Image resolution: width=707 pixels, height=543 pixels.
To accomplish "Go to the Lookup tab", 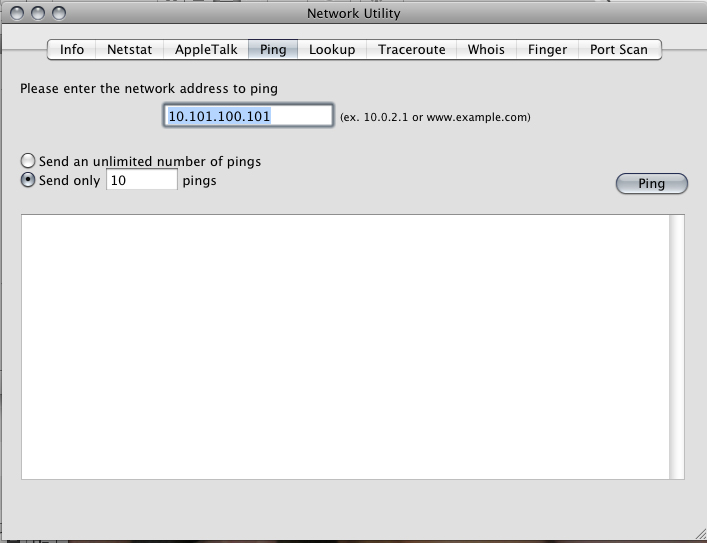I will [331, 49].
